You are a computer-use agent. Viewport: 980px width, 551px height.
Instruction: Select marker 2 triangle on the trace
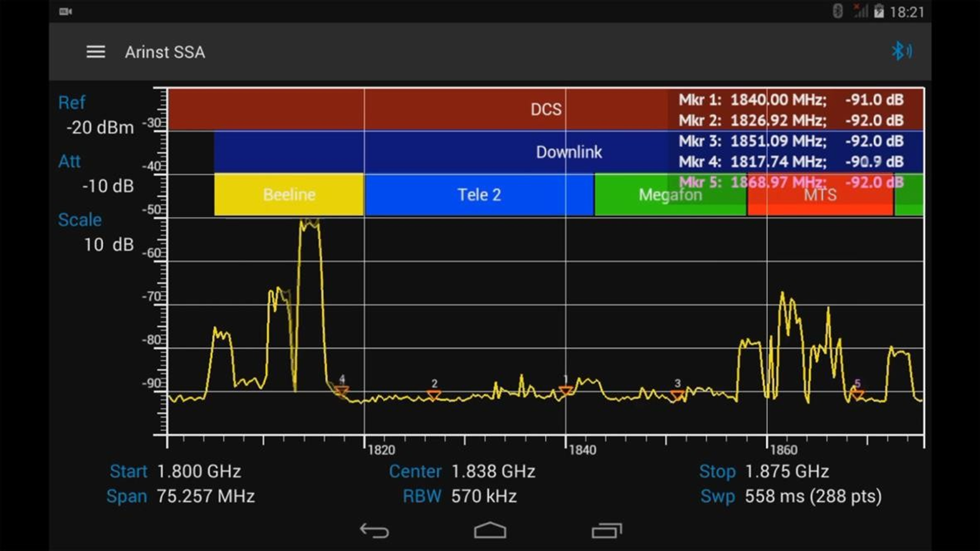click(434, 394)
